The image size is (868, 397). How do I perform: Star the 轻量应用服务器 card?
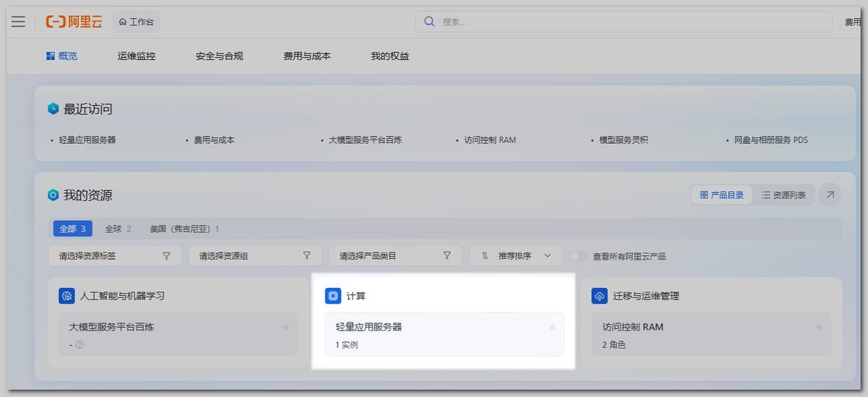(x=553, y=327)
